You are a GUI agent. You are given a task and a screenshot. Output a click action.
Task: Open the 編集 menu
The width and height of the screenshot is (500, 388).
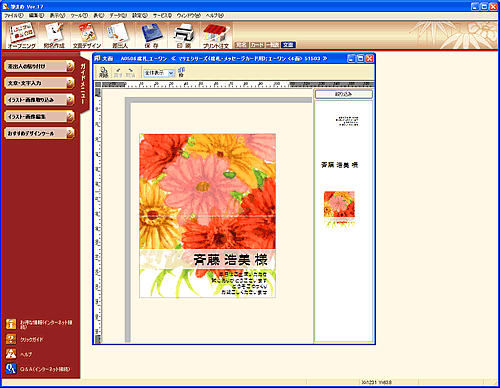36,15
